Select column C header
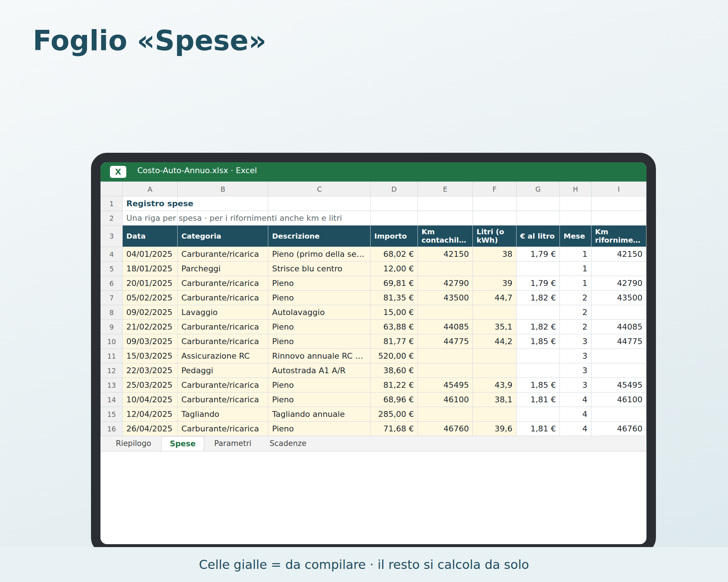The width and height of the screenshot is (728, 582). 319,189
